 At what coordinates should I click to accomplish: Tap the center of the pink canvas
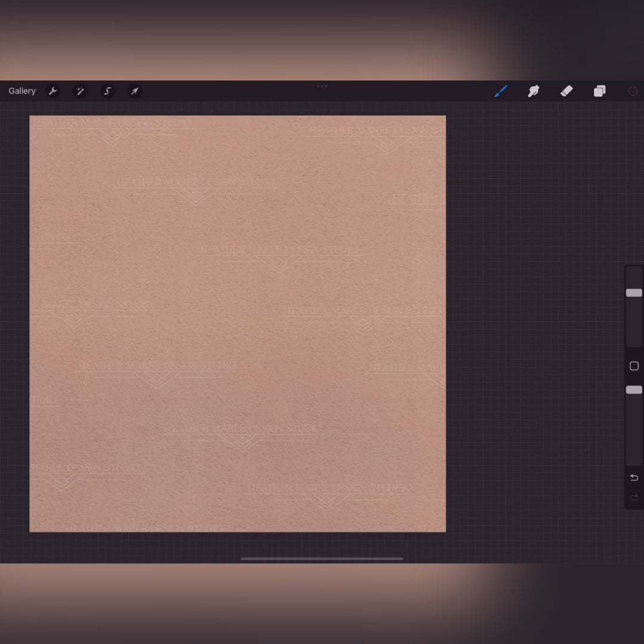(x=237, y=324)
